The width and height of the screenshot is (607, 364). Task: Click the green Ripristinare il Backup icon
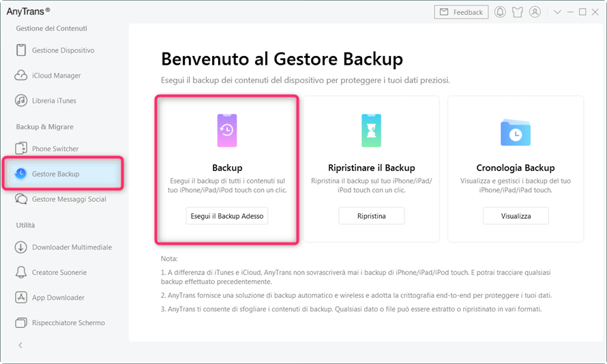(x=371, y=130)
